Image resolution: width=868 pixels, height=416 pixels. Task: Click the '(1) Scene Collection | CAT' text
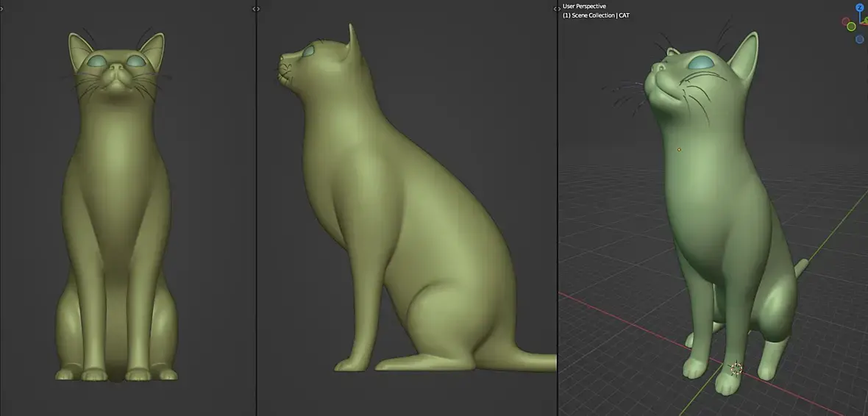pyautogui.click(x=596, y=15)
